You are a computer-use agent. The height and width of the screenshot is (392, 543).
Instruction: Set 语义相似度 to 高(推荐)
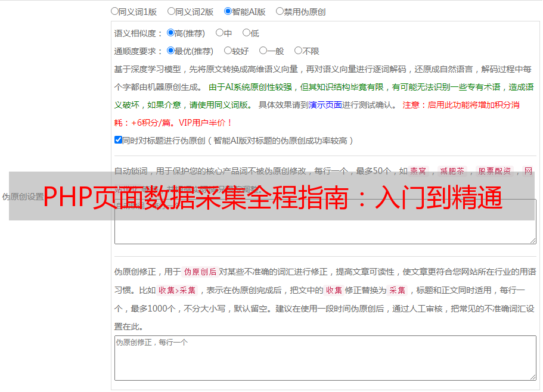[x=170, y=33]
